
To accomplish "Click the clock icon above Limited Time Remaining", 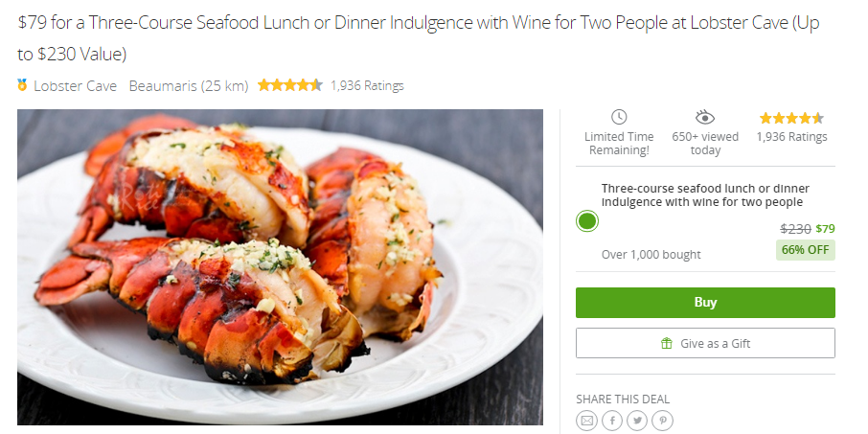I will pyautogui.click(x=619, y=117).
